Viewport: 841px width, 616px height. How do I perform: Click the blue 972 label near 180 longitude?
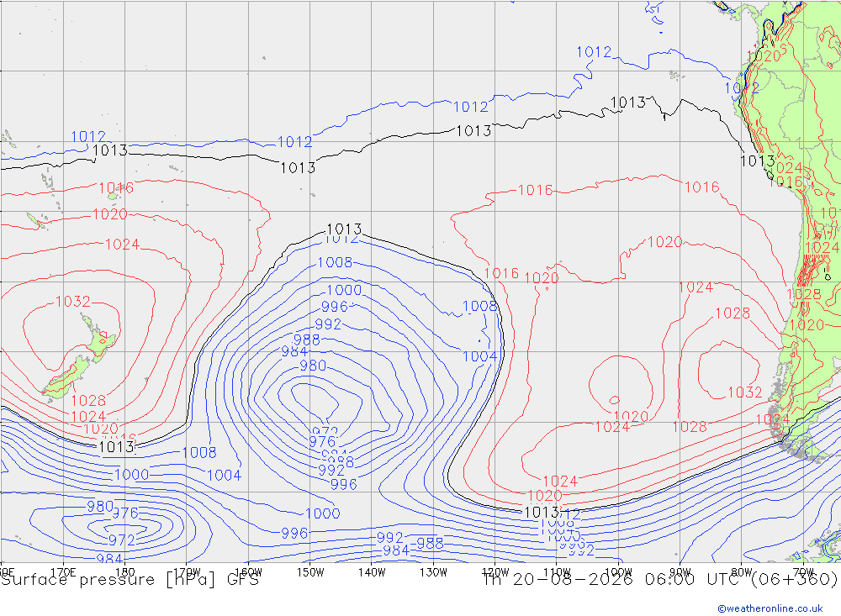point(122,540)
